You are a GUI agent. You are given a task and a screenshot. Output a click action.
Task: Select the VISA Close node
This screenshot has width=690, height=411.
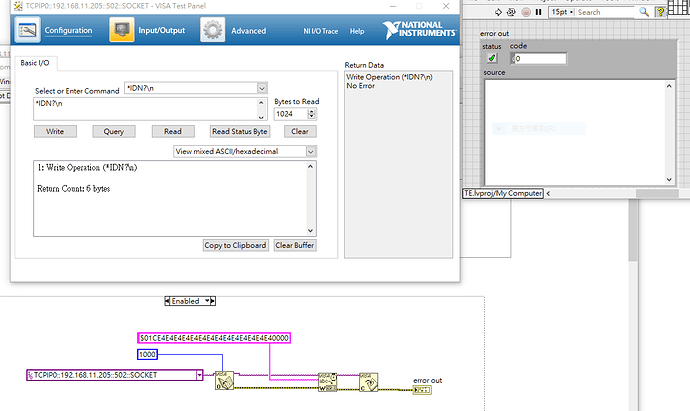click(369, 382)
